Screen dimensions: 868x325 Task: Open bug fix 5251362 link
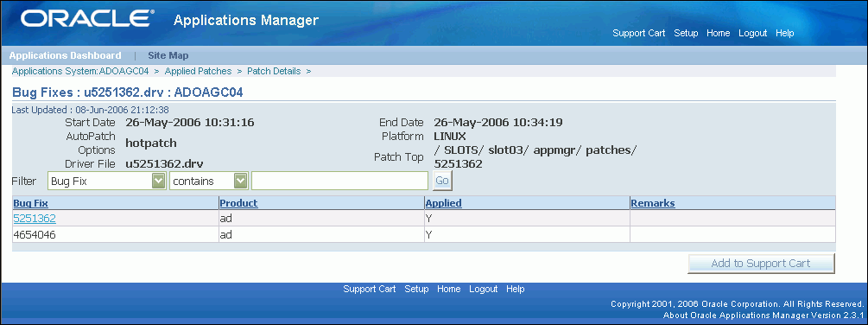35,219
